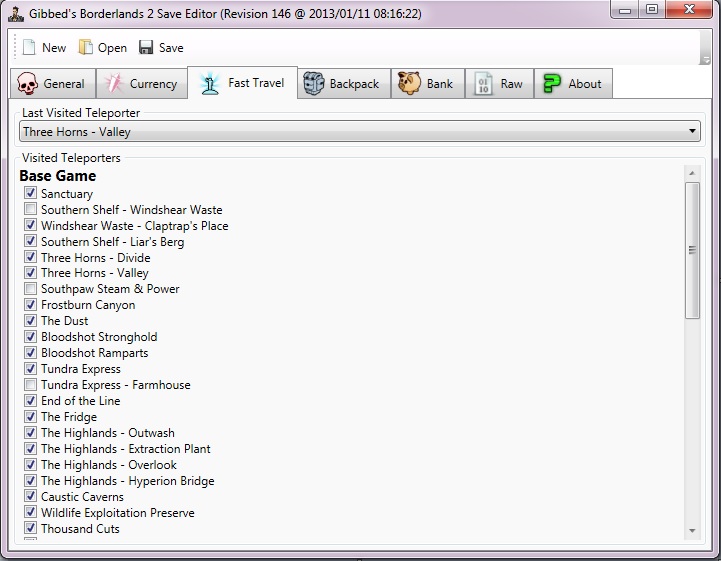Select the Fast Travel tab label
This screenshot has width=721, height=561.
[256, 83]
